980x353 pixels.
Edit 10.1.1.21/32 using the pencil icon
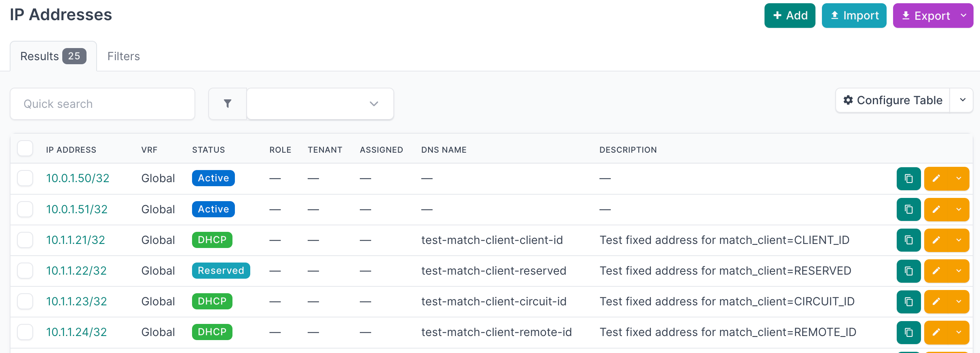936,240
